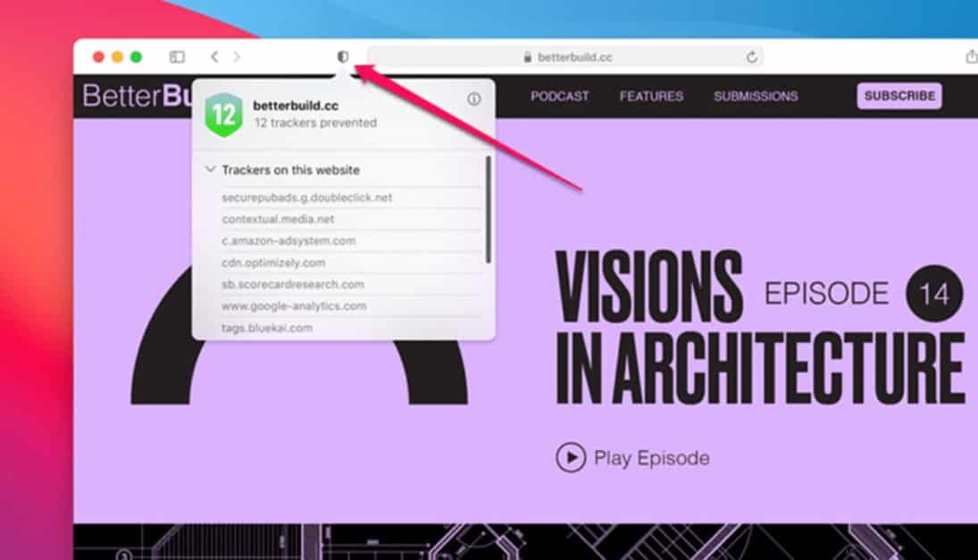This screenshot has height=560, width=978.
Task: Select securepubads.g.doubleclick.net tracker entry
Action: [306, 197]
